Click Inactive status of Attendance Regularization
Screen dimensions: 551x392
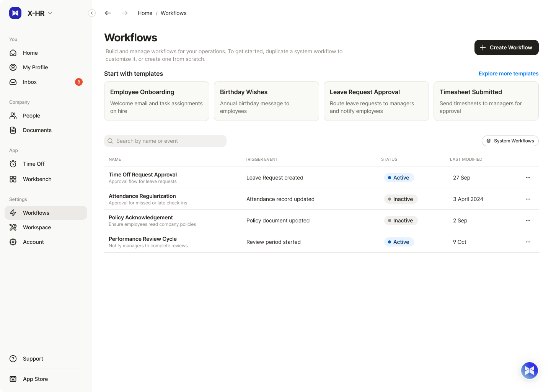point(401,199)
